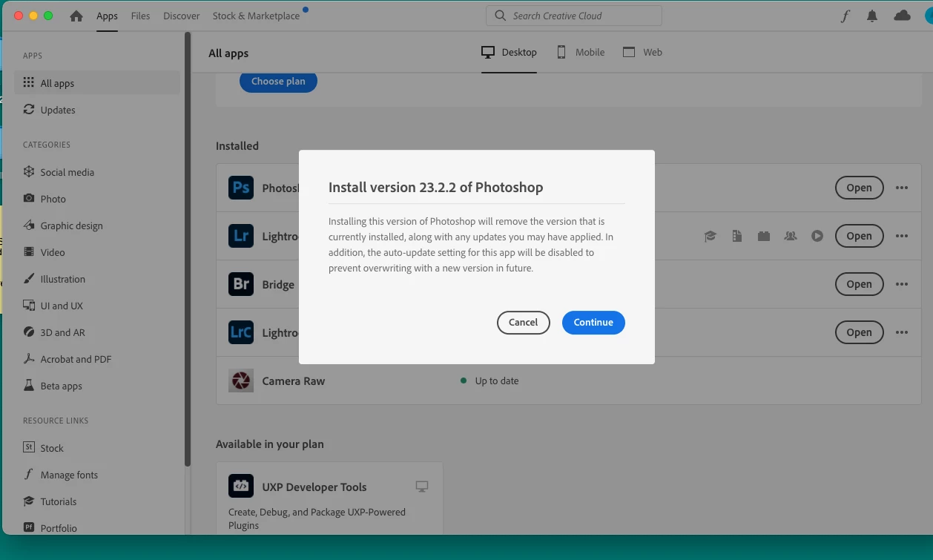Click the sidebar vertical scrollbar

pos(188,248)
